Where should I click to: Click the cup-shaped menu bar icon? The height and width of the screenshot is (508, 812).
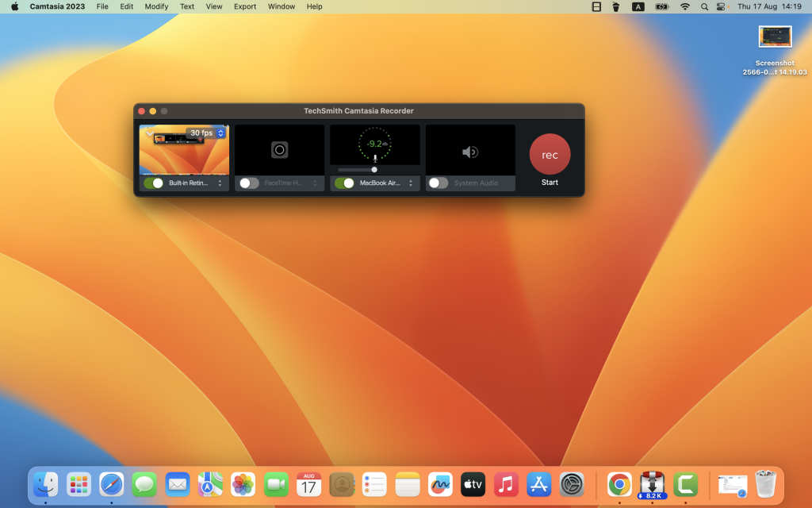(615, 6)
